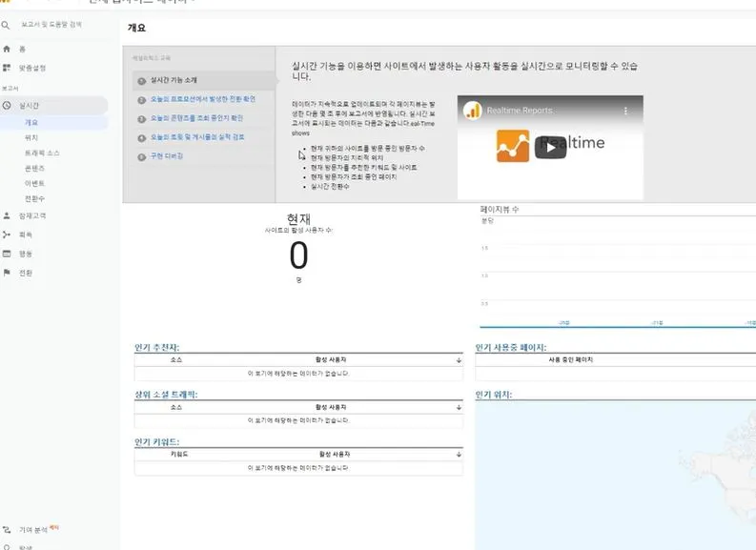Viewport: 756px width, 550px height.
Task: Click 인기 추천자 section heading
Action: coord(156,348)
